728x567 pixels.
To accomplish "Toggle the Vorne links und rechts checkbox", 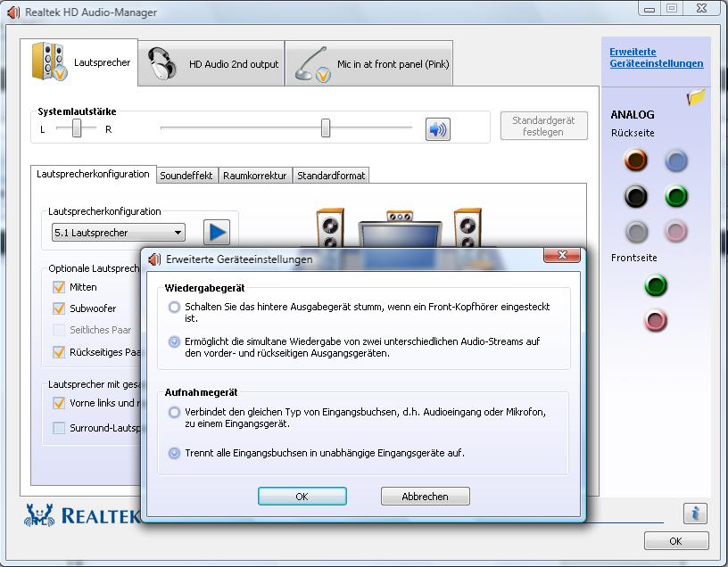I will pos(59,403).
